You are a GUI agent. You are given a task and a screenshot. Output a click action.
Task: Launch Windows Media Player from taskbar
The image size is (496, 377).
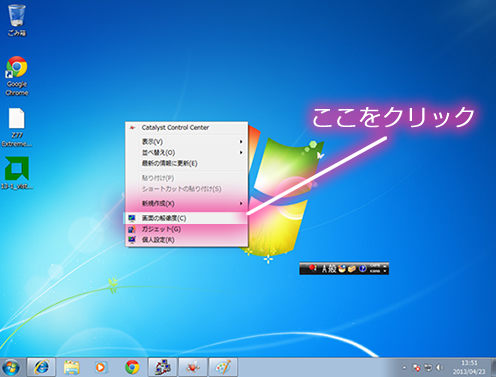[x=101, y=367]
